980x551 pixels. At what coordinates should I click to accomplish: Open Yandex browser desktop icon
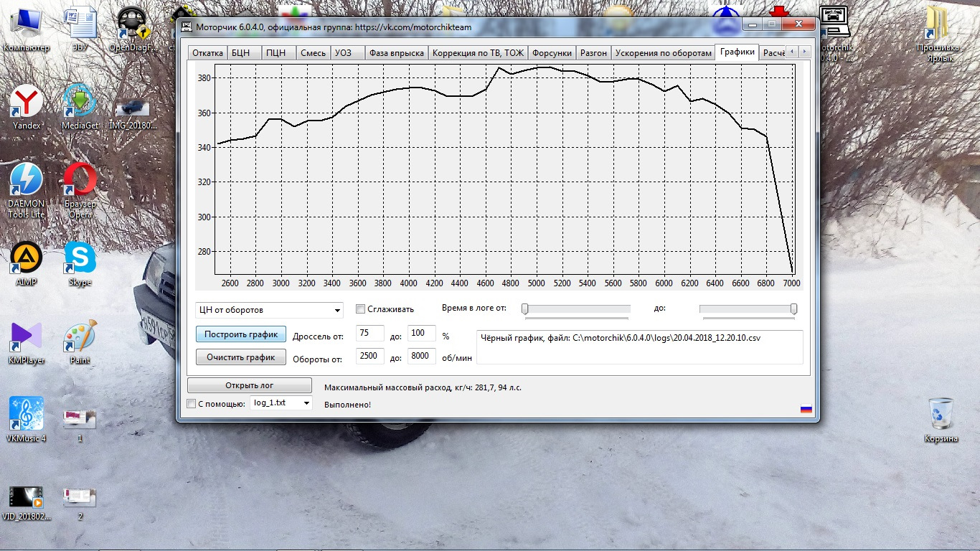coord(27,103)
